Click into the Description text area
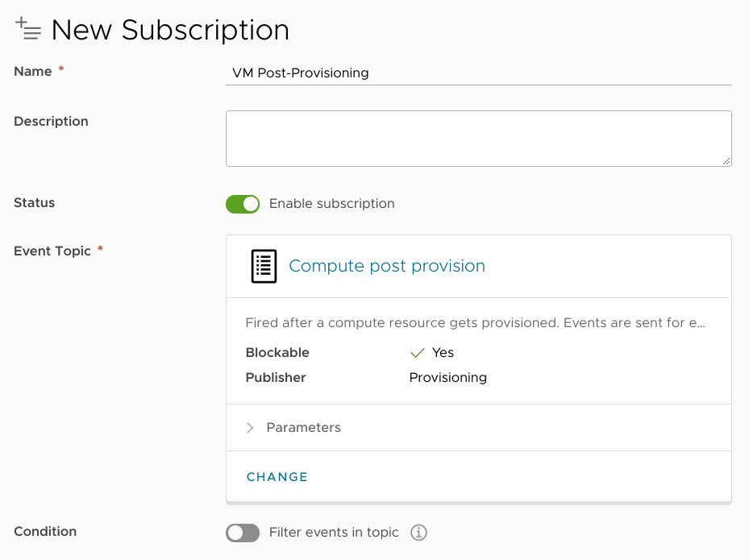749x560 pixels. click(479, 139)
